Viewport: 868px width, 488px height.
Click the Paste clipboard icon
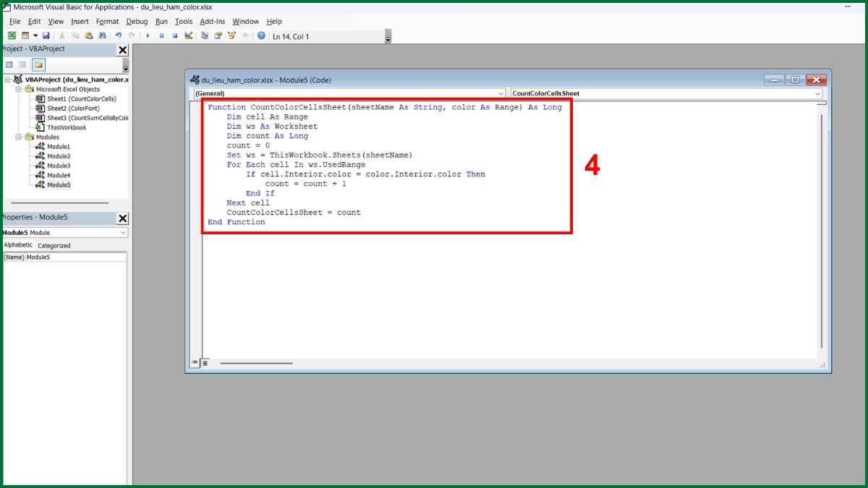(x=89, y=35)
